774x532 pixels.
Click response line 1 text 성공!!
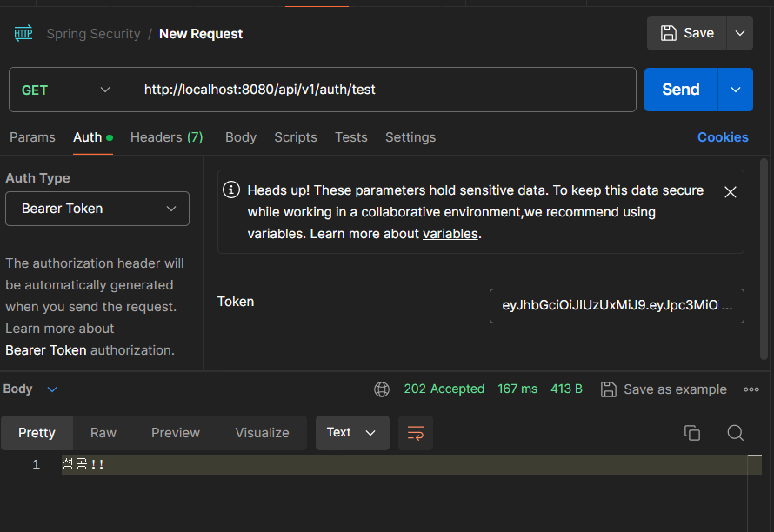83,464
